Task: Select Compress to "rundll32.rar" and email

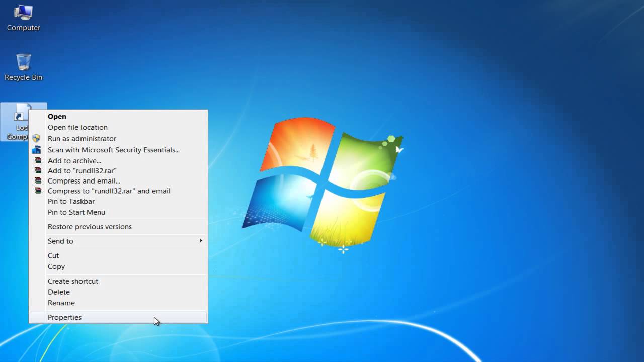Action: (118, 191)
